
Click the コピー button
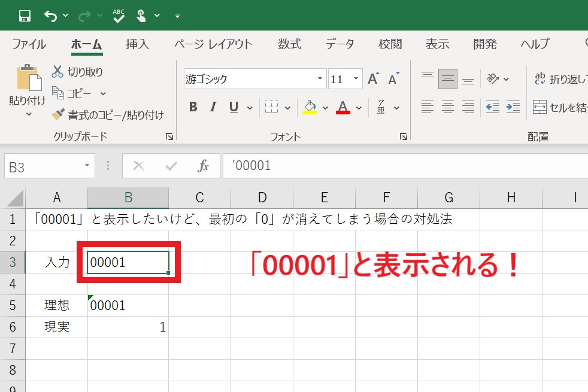(71, 93)
